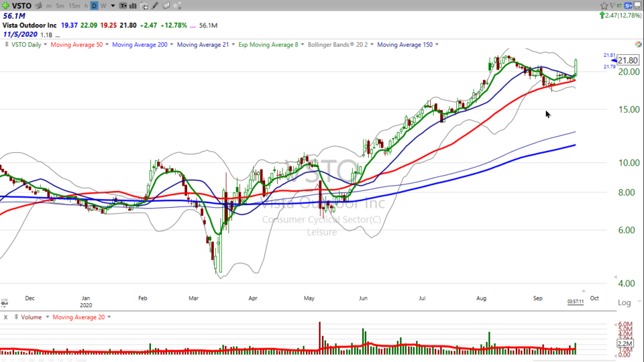This screenshot has height=362, width=644.
Task: Click the 'Moving Average 150' label
Action: click(405, 45)
